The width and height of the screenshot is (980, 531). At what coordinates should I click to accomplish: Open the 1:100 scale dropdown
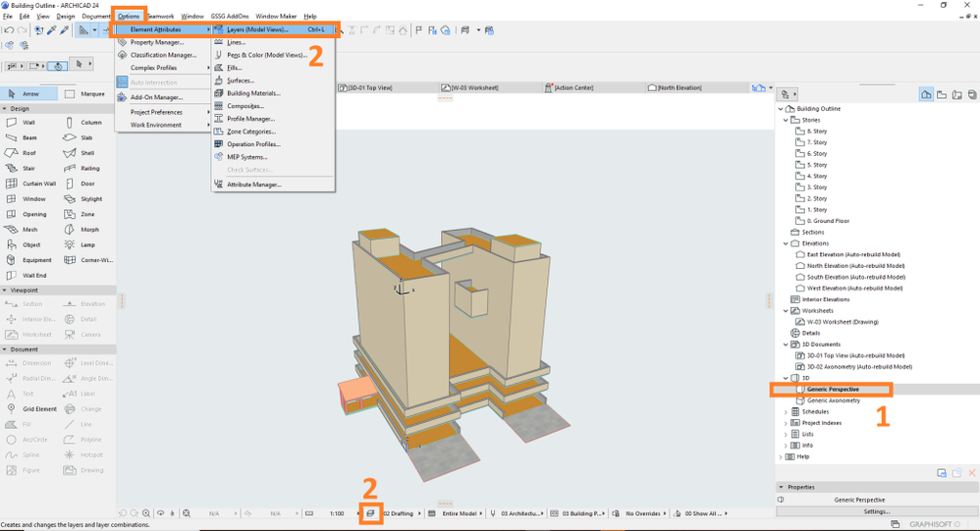pos(337,513)
